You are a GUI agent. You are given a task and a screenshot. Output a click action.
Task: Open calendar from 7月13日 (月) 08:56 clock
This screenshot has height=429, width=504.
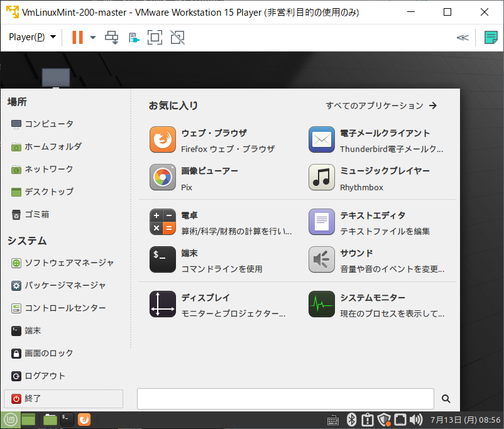466,420
